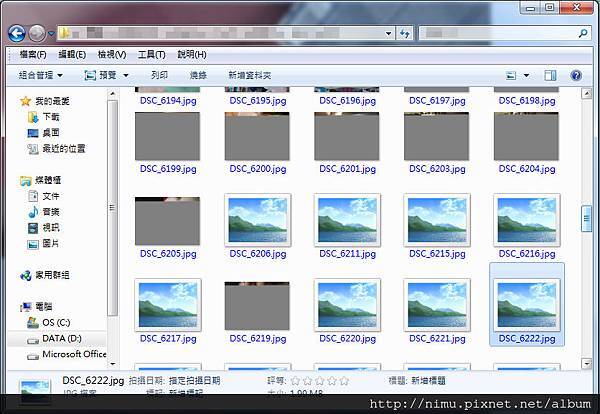Click the Back navigation arrow
The height and width of the screenshot is (414, 600).
pyautogui.click(x=17, y=34)
